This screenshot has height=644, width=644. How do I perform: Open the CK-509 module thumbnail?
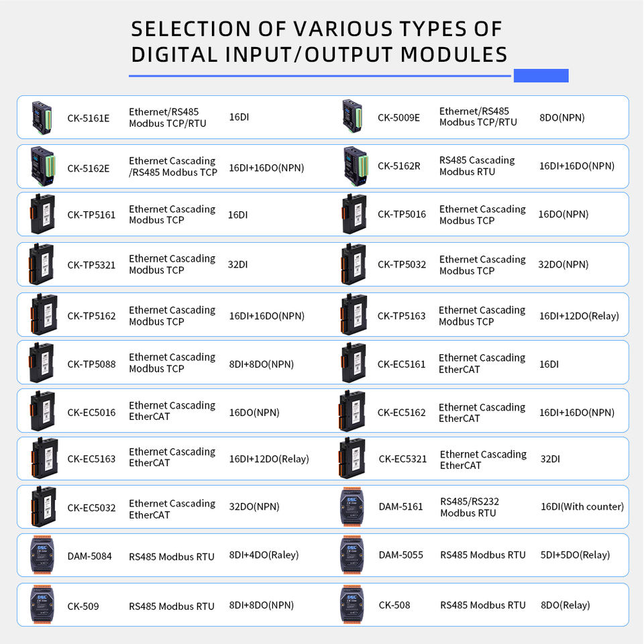pos(42,605)
